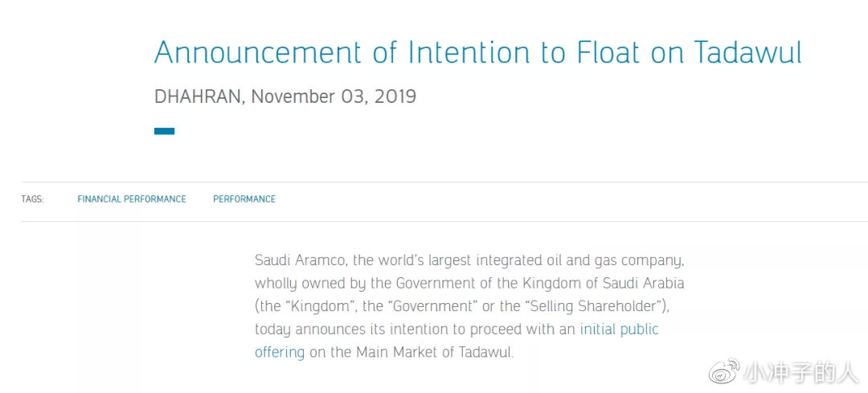The height and width of the screenshot is (393, 868).
Task: Open the FINANCIAL PERFORMANCE tag link
Action: [x=132, y=199]
